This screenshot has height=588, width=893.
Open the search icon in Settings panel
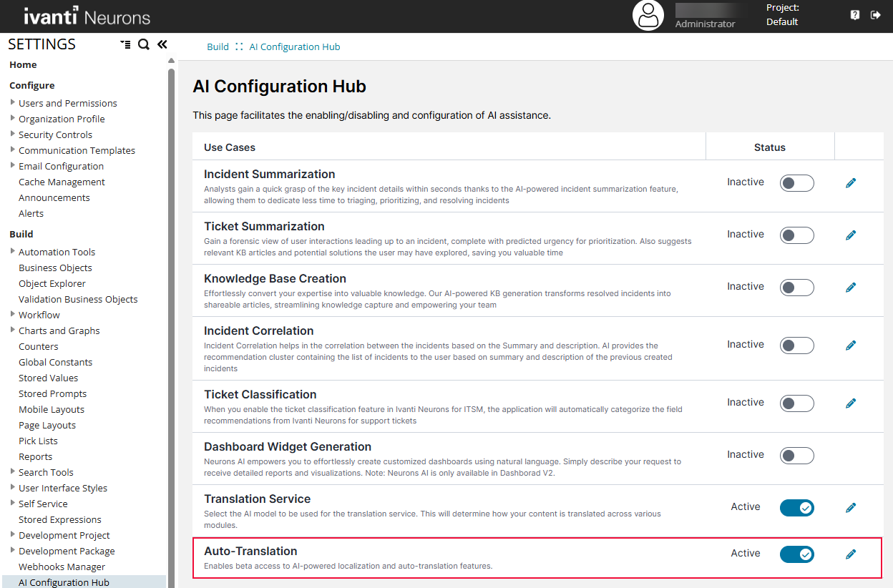[x=144, y=44]
